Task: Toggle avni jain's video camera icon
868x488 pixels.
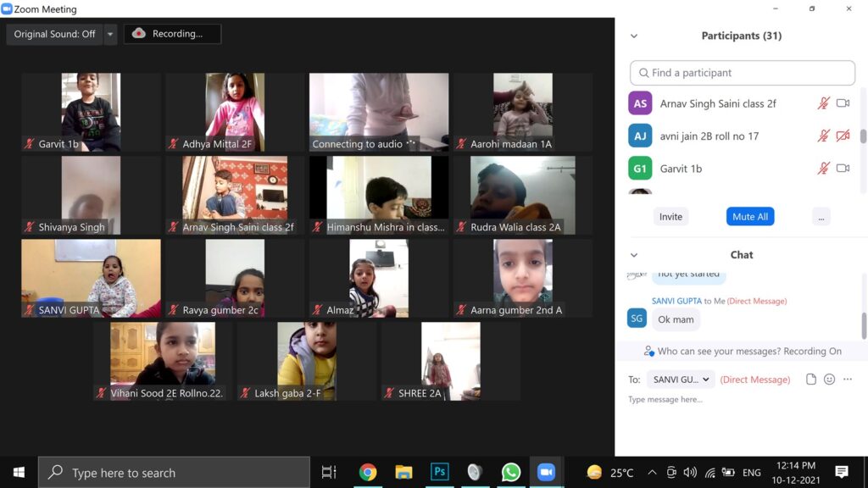Action: pos(843,136)
